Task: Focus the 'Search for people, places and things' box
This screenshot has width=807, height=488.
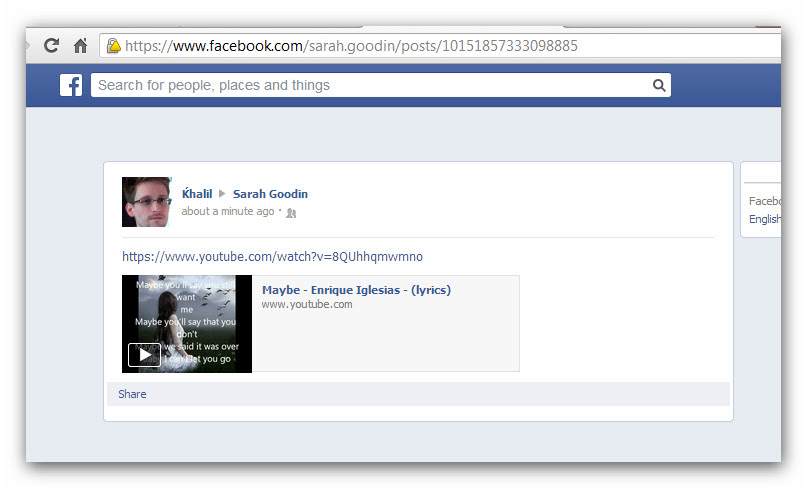Action: 381,85
